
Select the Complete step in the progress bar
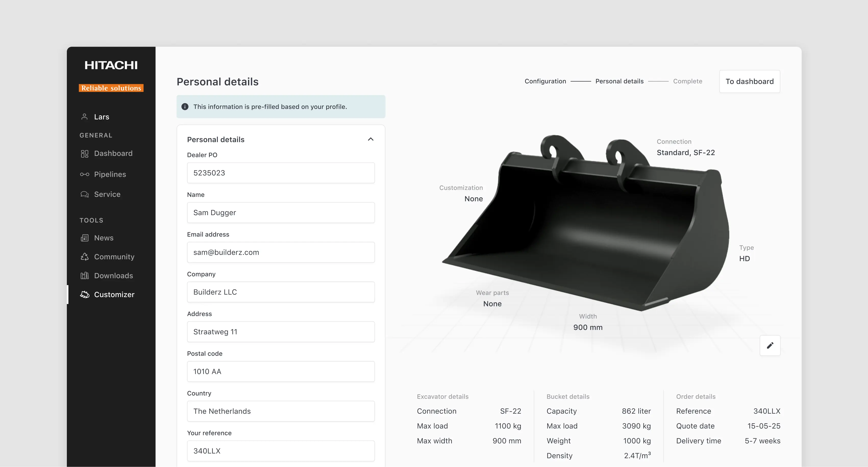coord(688,81)
